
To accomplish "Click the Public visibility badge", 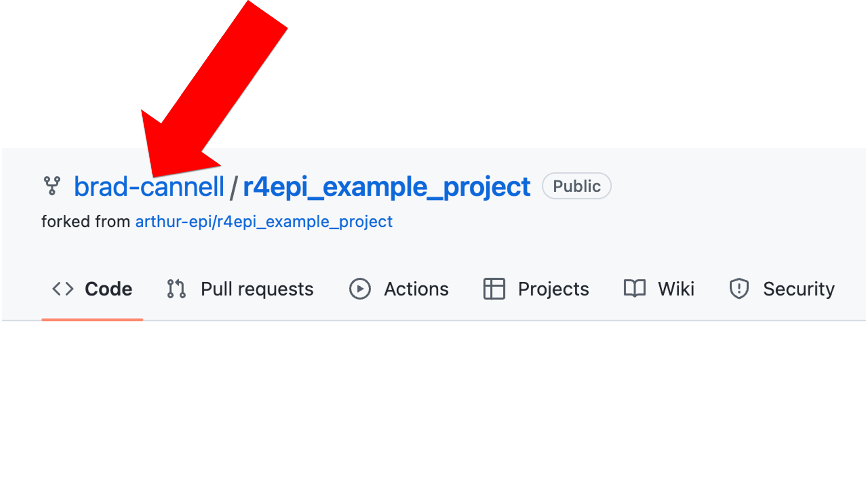I will [576, 186].
